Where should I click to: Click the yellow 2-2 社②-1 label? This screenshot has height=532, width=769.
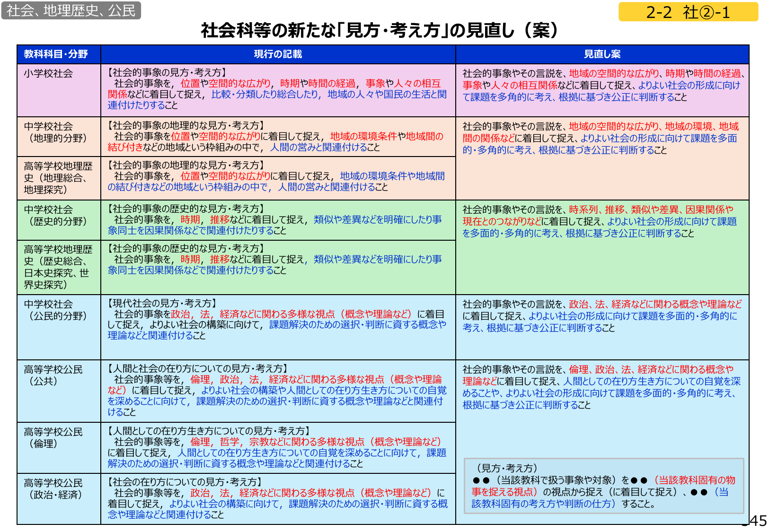tap(688, 12)
